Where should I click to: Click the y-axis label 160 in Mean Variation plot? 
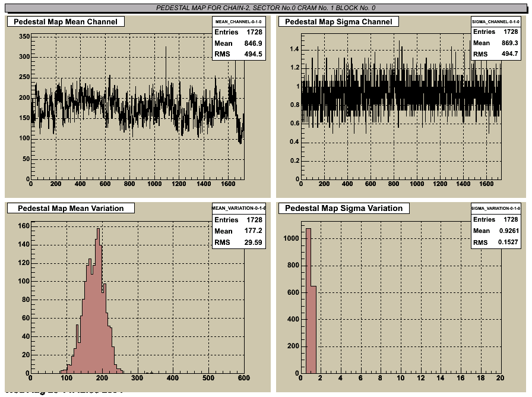24,226
